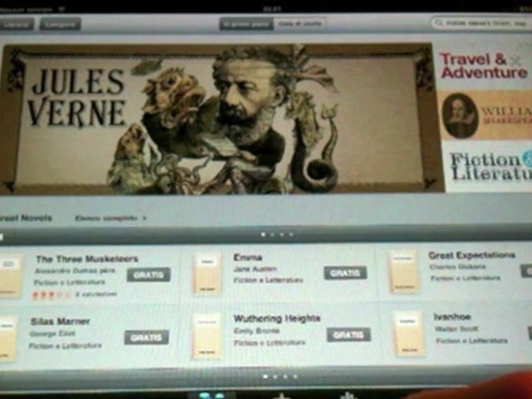Image resolution: width=532 pixels, height=399 pixels.
Task: Click author Walter Scott
Action: [456, 329]
